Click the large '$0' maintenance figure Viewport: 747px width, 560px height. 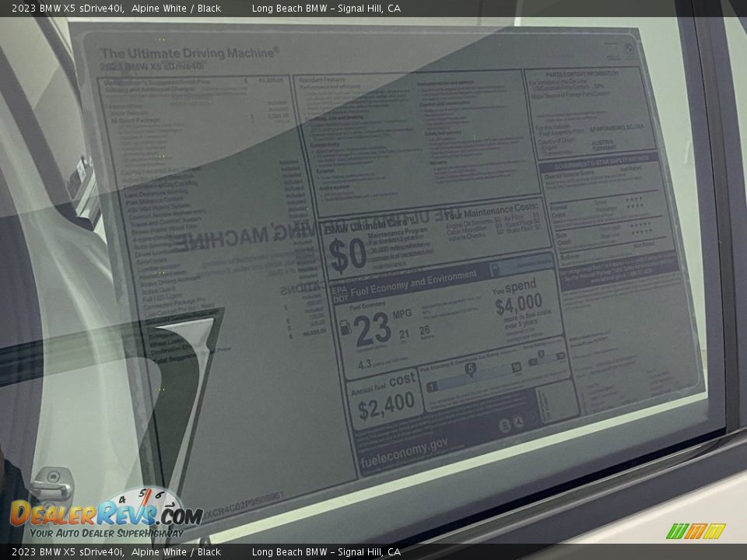347,256
